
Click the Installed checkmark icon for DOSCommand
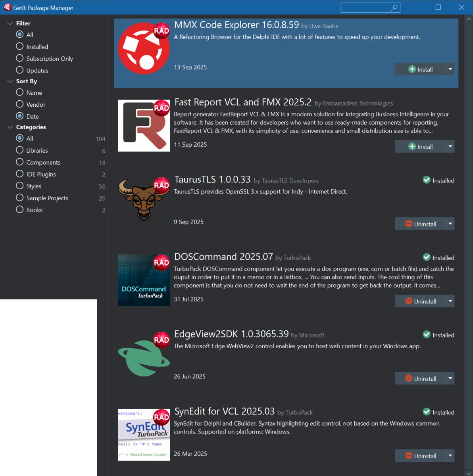pos(427,257)
